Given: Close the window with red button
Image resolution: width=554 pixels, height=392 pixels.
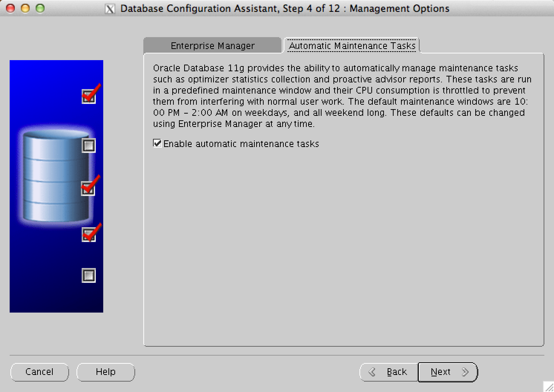Looking at the screenshot, I should click(x=10, y=8).
